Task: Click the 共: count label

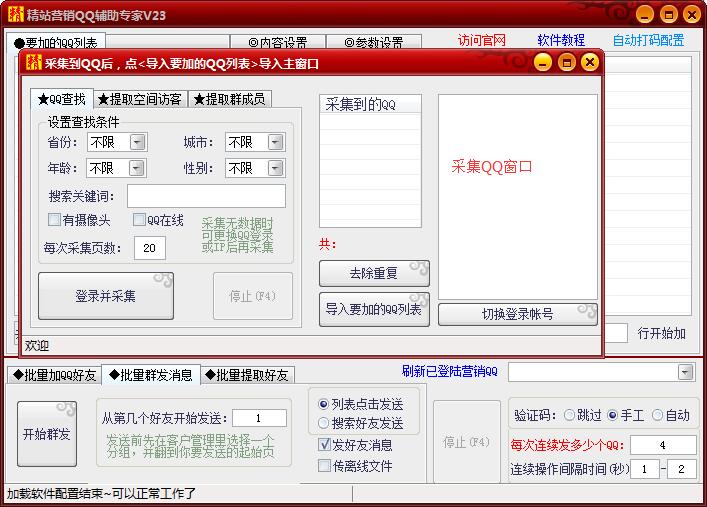Action: coord(327,244)
